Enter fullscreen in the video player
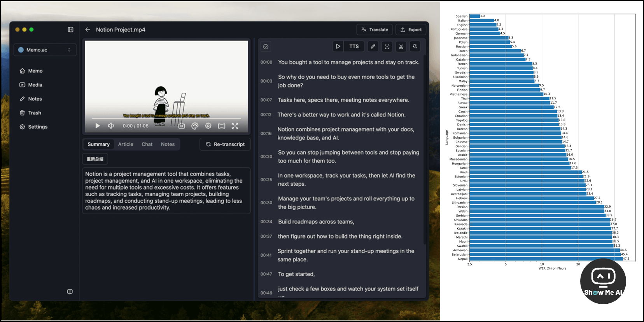Screen dimensions: 644x322 pyautogui.click(x=235, y=126)
